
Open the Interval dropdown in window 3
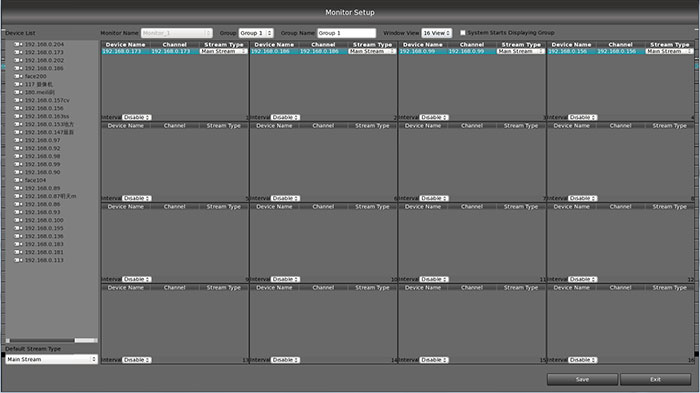(434, 117)
